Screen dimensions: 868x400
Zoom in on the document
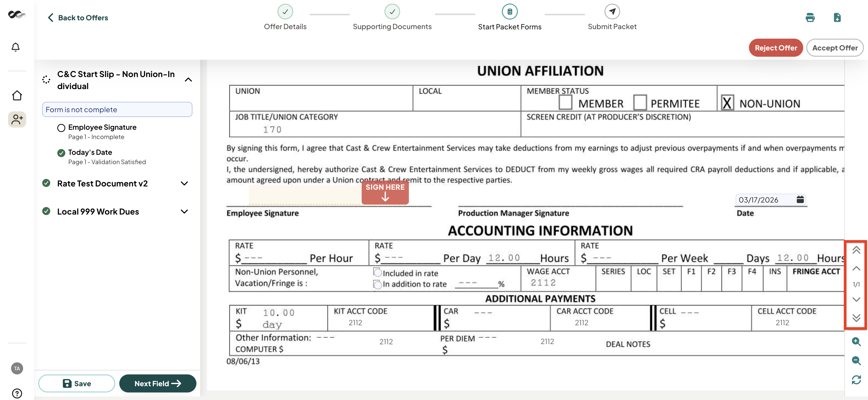click(856, 342)
